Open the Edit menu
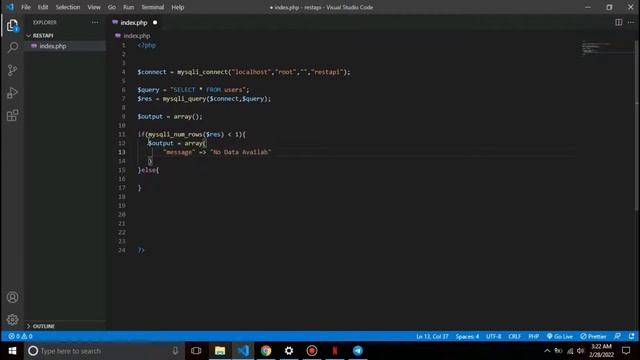The image size is (640, 360). pos(43,7)
